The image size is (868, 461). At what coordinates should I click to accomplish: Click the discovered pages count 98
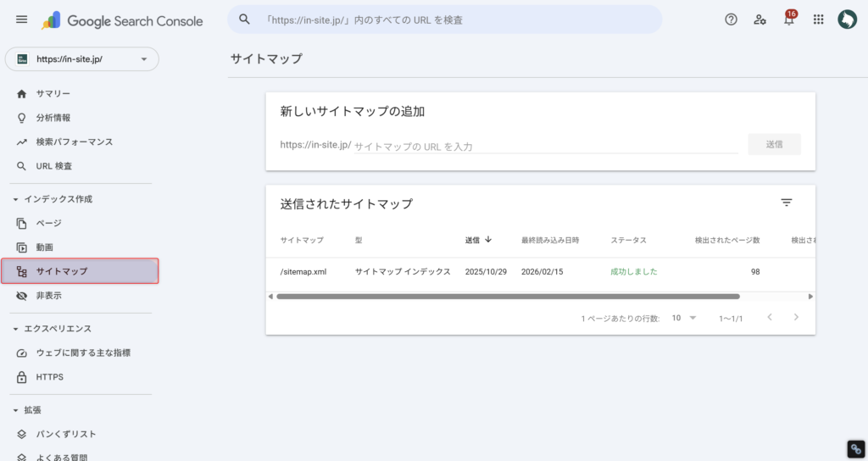tap(755, 272)
